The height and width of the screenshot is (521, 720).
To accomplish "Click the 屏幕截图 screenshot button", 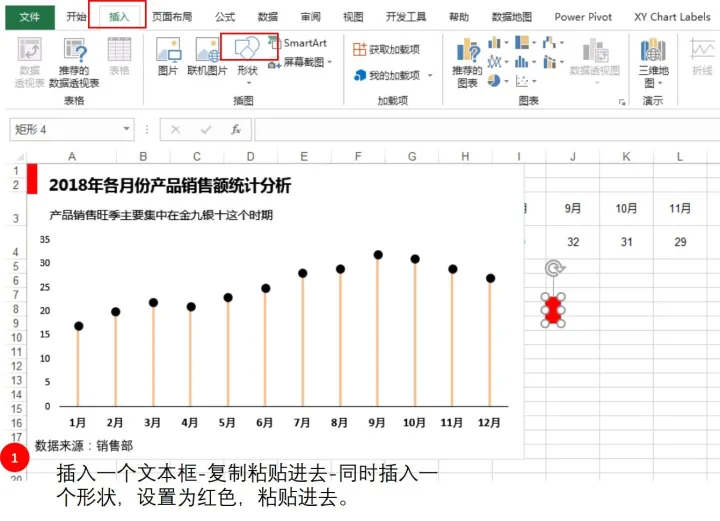I will click(x=297, y=62).
